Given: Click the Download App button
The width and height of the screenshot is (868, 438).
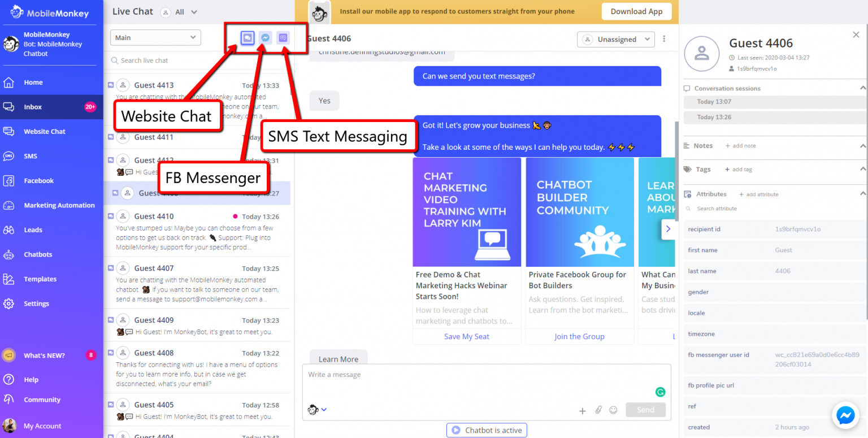Looking at the screenshot, I should [636, 11].
